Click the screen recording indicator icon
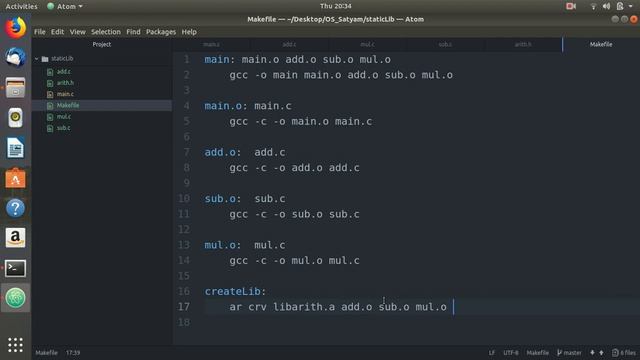640x360 pixels. coord(571,6)
